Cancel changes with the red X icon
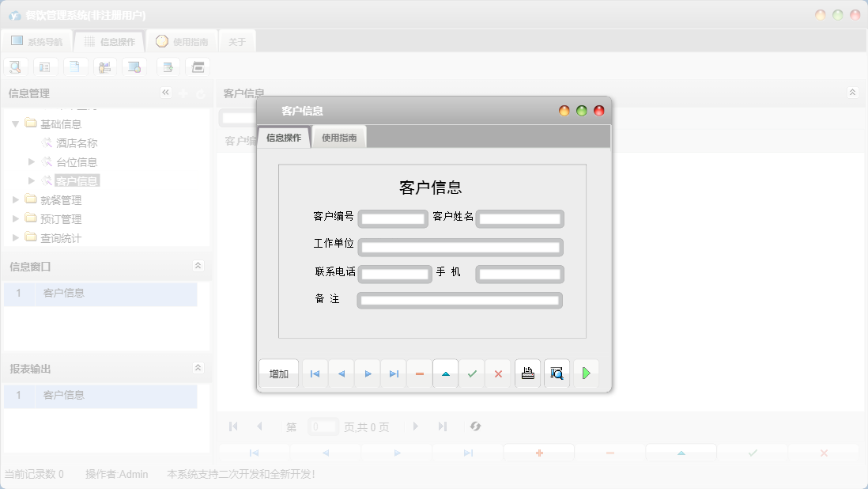 coord(498,373)
